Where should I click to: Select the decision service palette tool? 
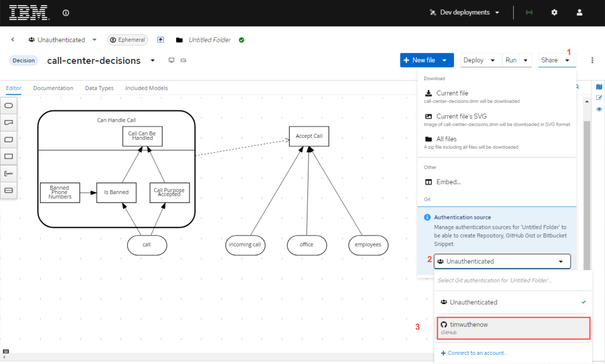9,190
